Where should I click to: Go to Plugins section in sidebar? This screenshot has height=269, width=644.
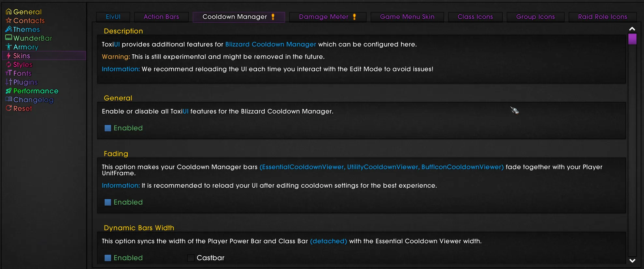pyautogui.click(x=25, y=82)
